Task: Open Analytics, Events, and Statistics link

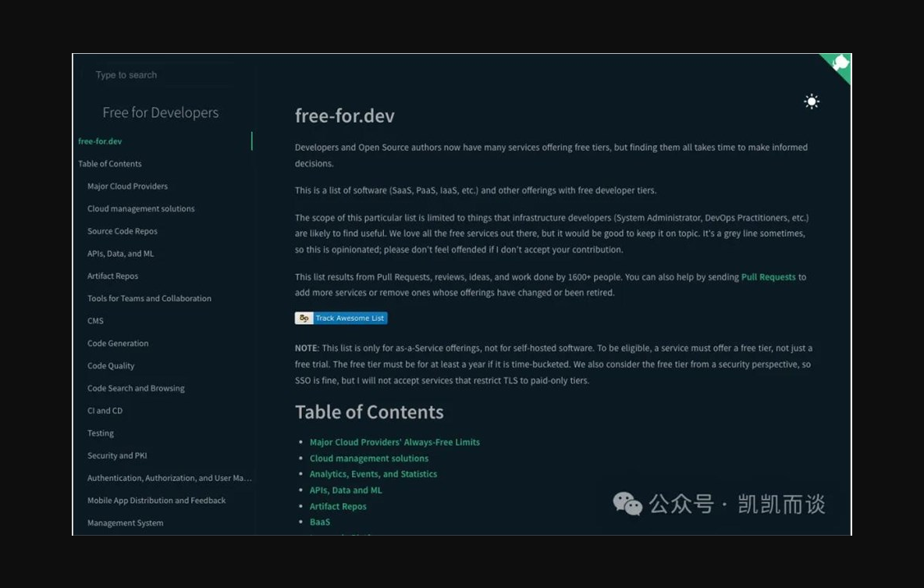Action: (x=373, y=473)
